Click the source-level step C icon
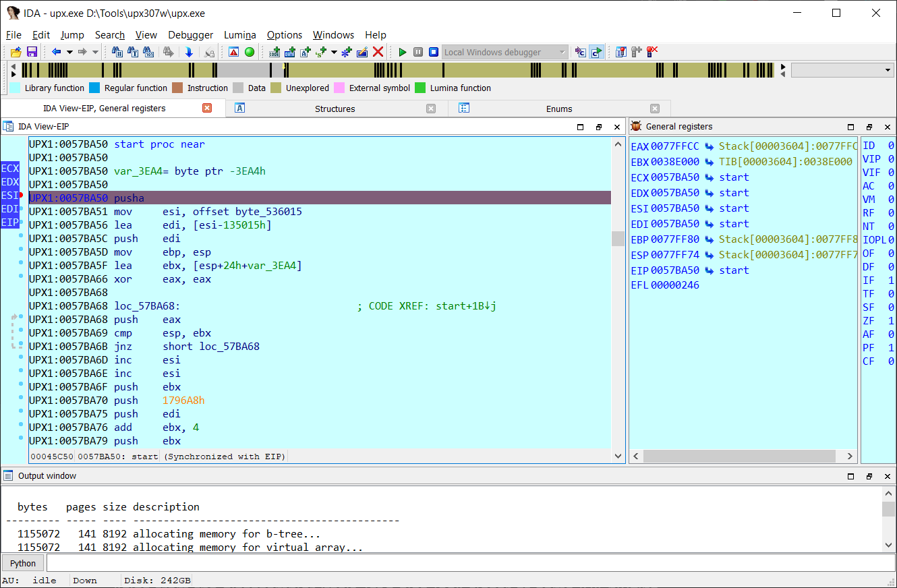897x588 pixels. point(580,52)
